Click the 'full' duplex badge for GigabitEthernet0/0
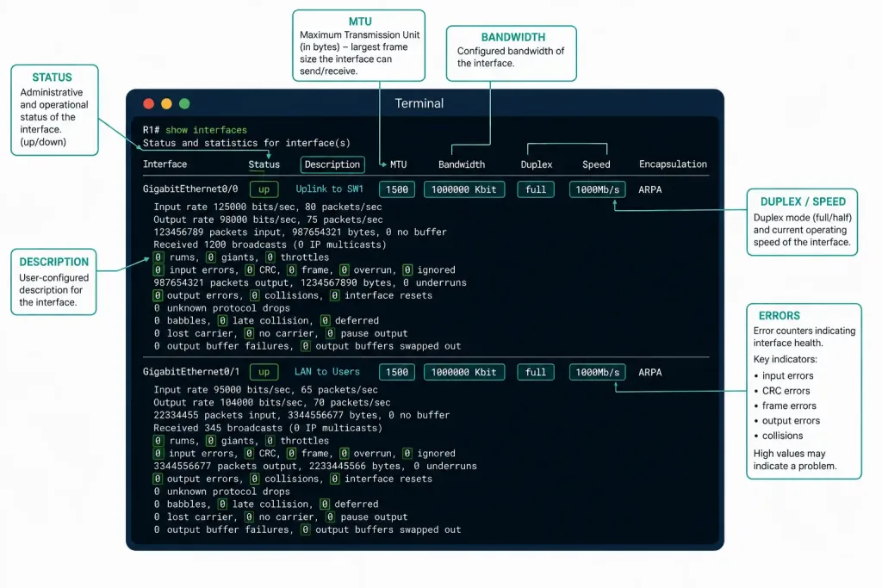The height and width of the screenshot is (588, 882). coord(536,189)
